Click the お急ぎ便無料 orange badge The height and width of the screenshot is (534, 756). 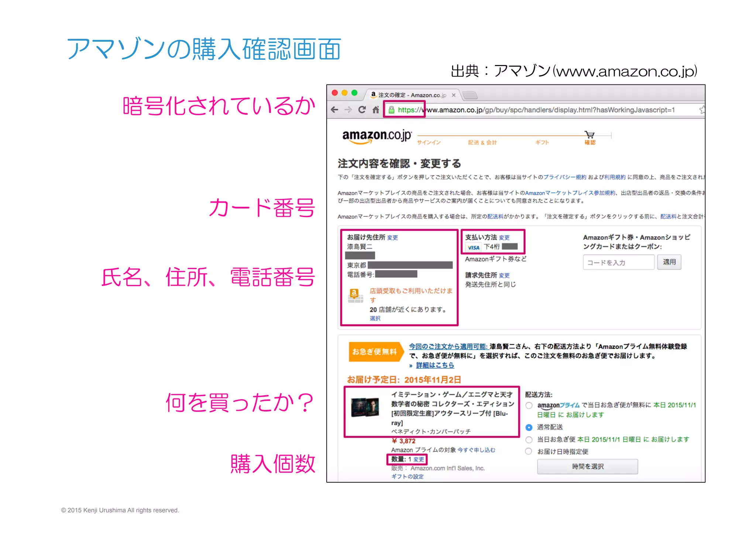(376, 351)
